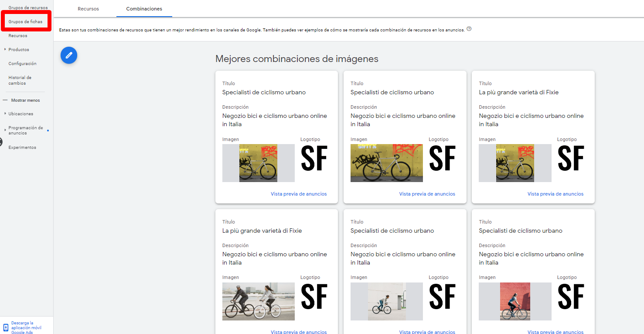Click the wide graffiti wall bike image
The height and width of the screenshot is (334, 644).
387,163
